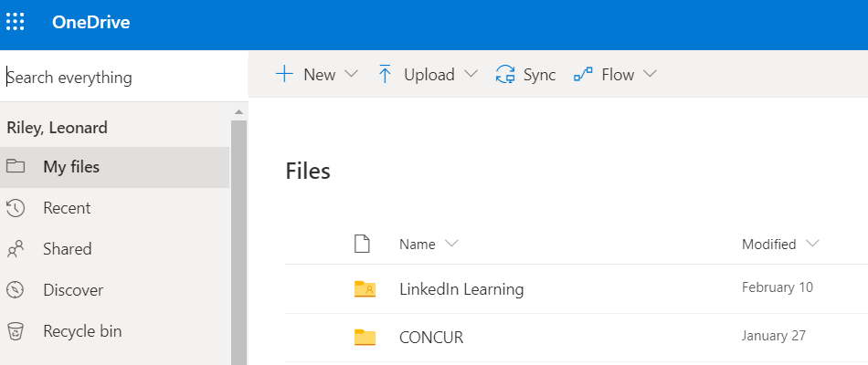This screenshot has width=868, height=365.
Task: Select My files in the sidebar
Action: pos(114,167)
